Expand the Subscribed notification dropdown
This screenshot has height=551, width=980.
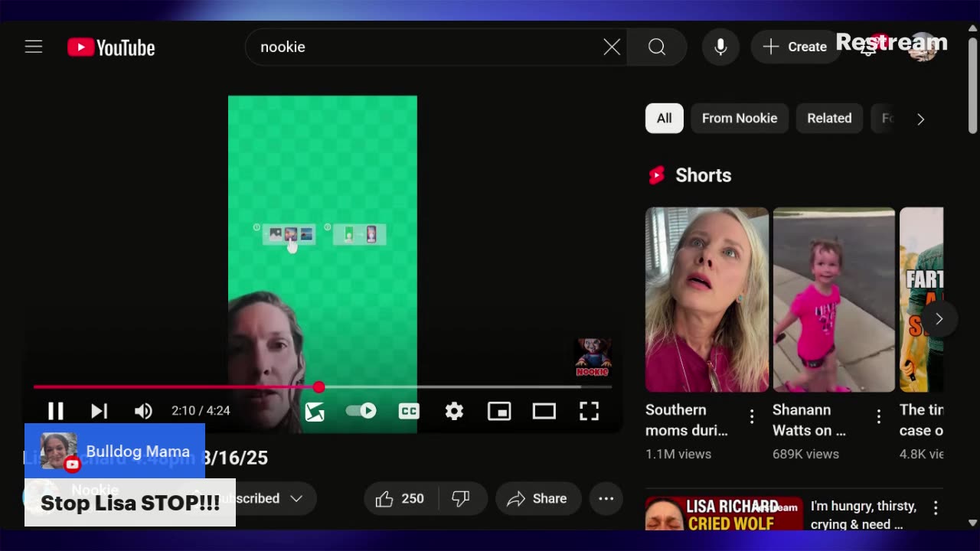296,499
